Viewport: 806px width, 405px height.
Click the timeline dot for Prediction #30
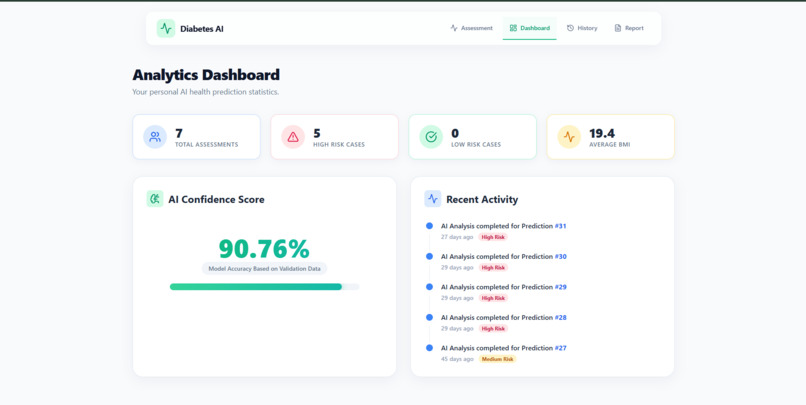pyautogui.click(x=429, y=256)
